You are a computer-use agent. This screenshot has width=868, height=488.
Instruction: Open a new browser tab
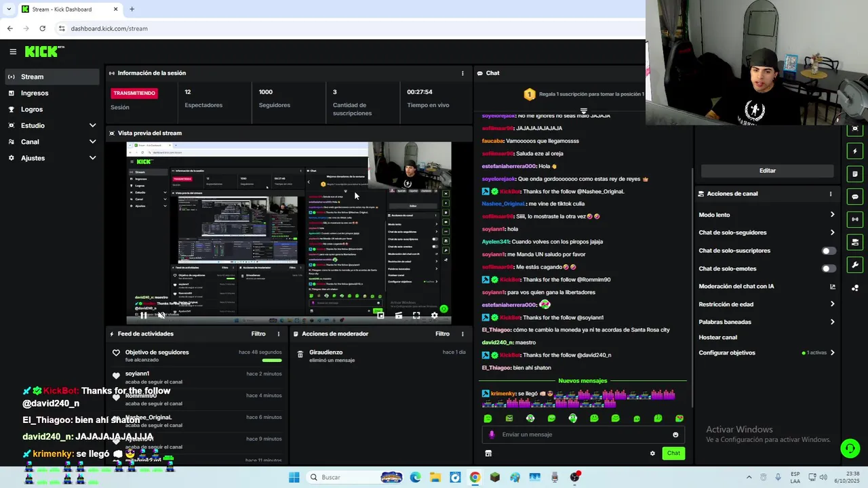(132, 9)
